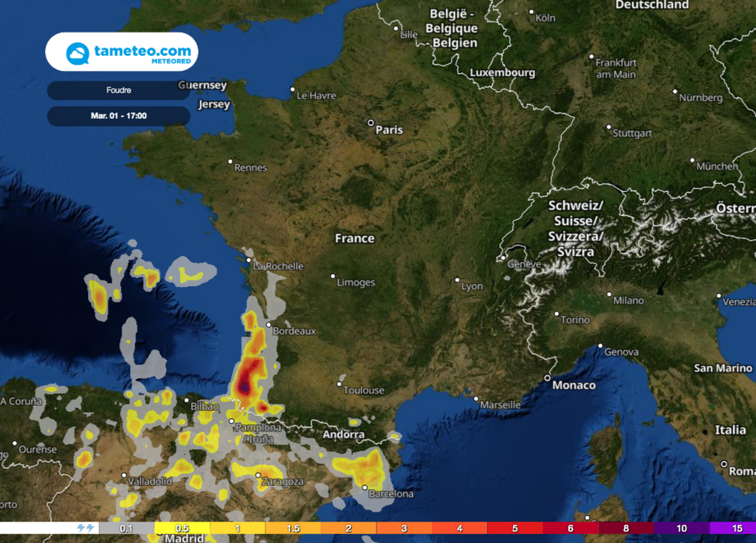Click the red 5 segment of the color scale
Screen dimensions: 756x543
(x=515, y=529)
